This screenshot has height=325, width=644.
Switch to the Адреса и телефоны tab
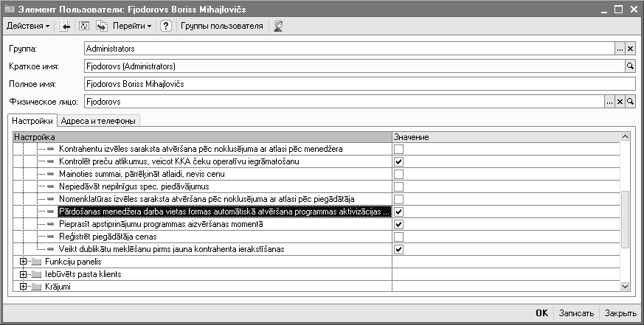pyautogui.click(x=99, y=121)
